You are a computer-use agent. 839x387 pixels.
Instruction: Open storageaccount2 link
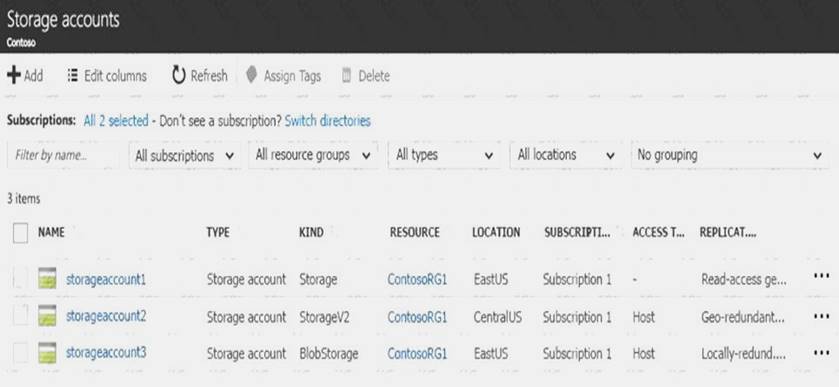[105, 316]
